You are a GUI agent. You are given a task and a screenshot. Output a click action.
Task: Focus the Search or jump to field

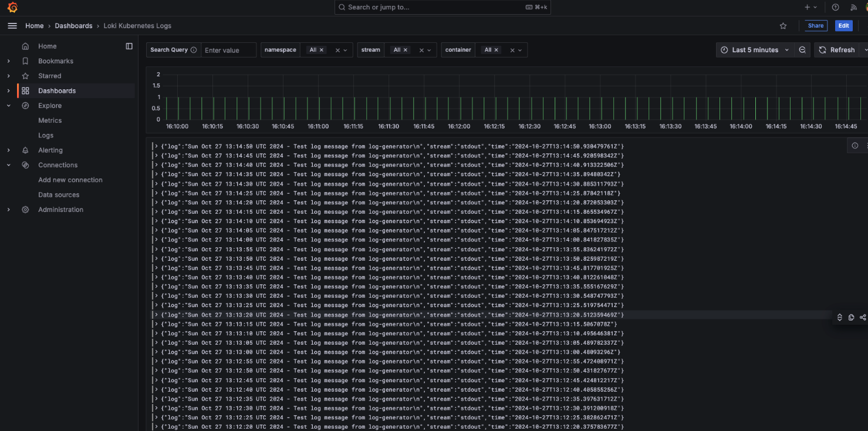click(443, 7)
